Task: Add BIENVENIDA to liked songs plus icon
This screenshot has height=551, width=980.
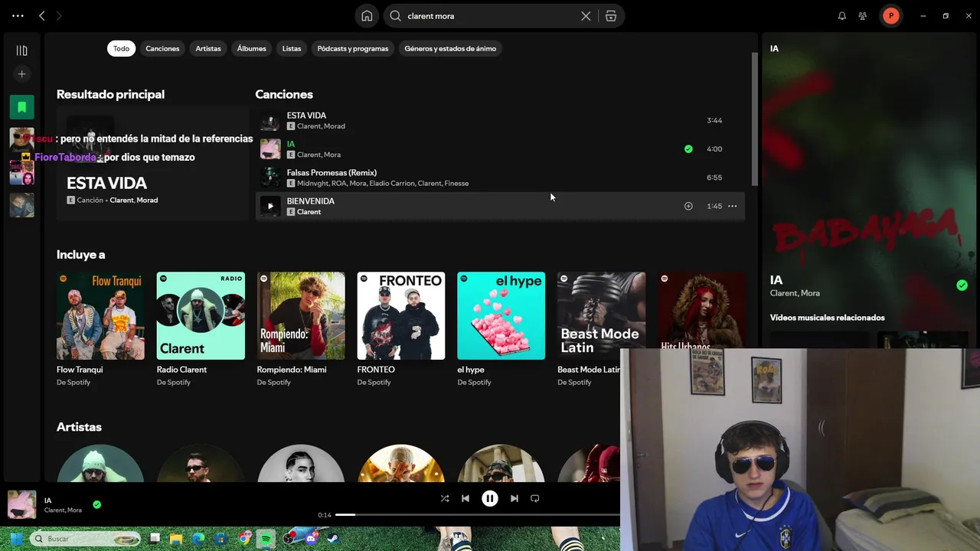Action: [x=688, y=206]
